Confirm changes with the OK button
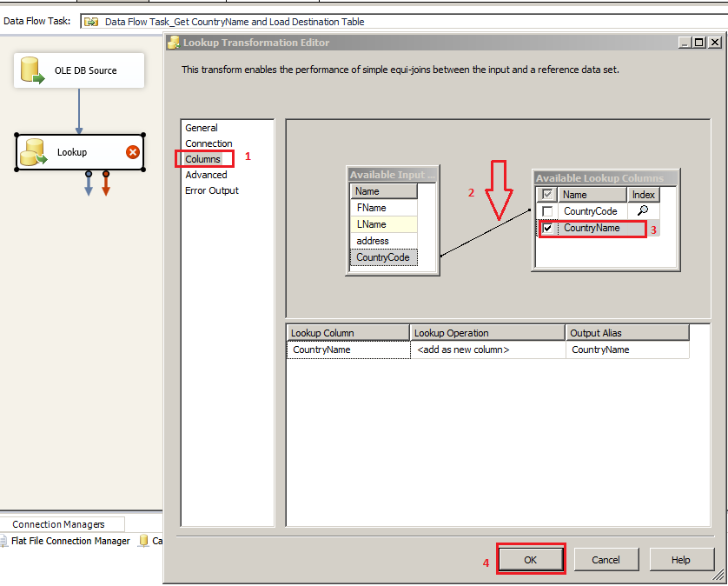 (531, 559)
